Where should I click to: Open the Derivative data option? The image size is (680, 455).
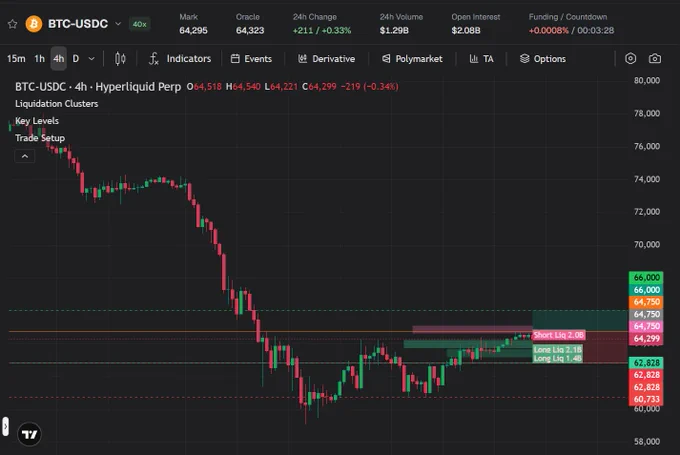point(326,59)
